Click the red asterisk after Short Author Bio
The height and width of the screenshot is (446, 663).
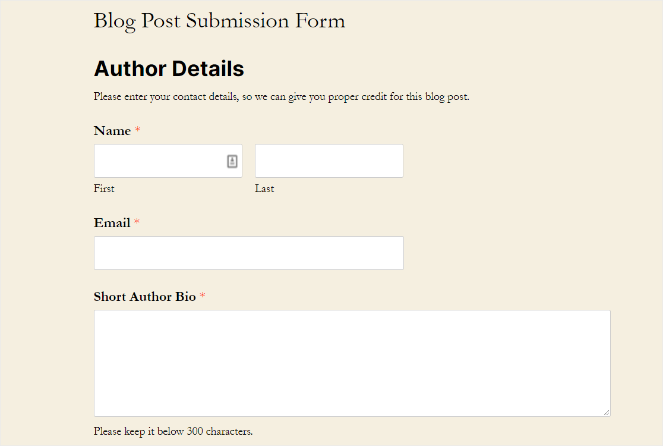tap(202, 297)
